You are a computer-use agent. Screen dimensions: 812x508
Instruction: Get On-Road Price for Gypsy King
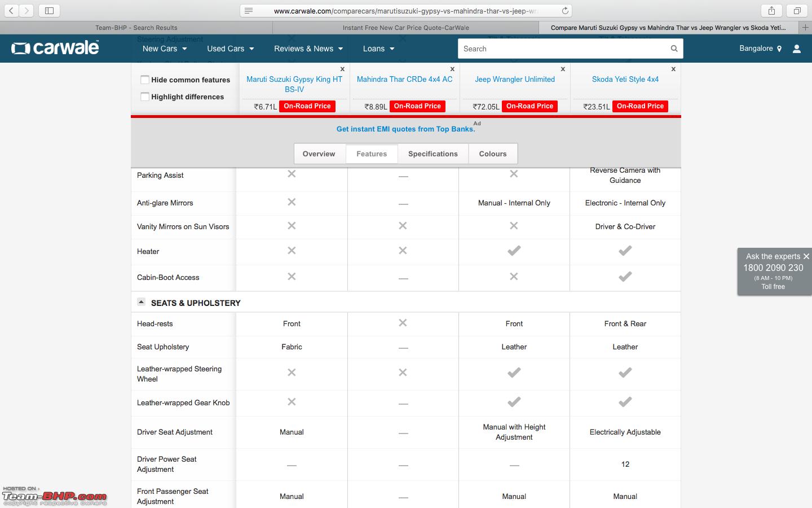tap(307, 106)
